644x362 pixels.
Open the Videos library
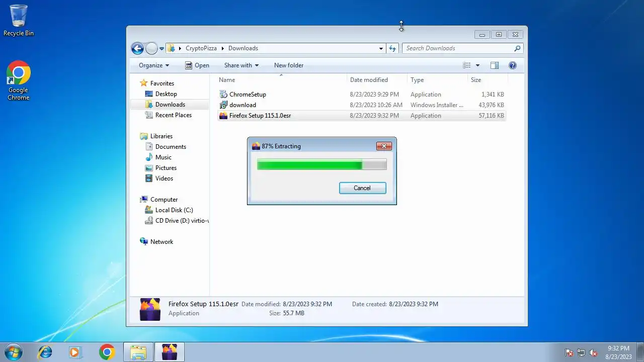164,178
